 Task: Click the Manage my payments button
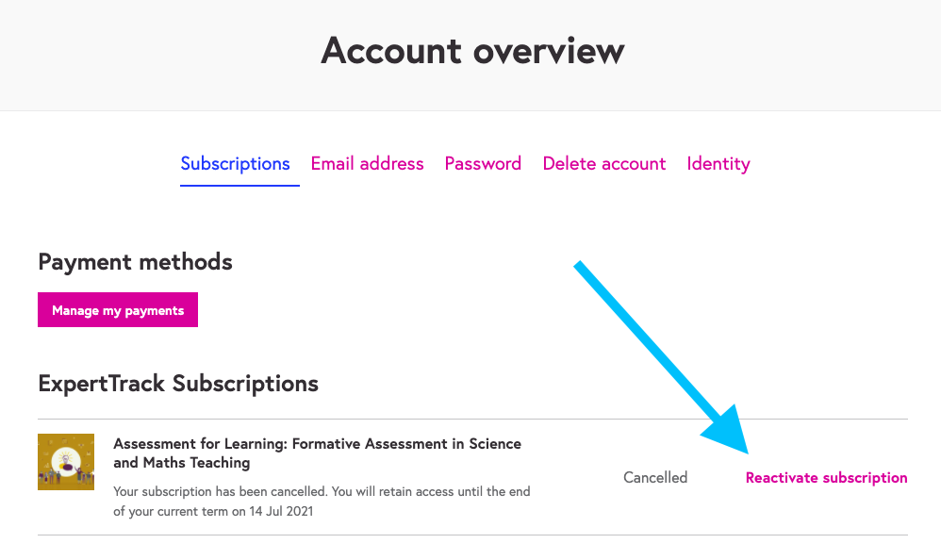pos(118,310)
